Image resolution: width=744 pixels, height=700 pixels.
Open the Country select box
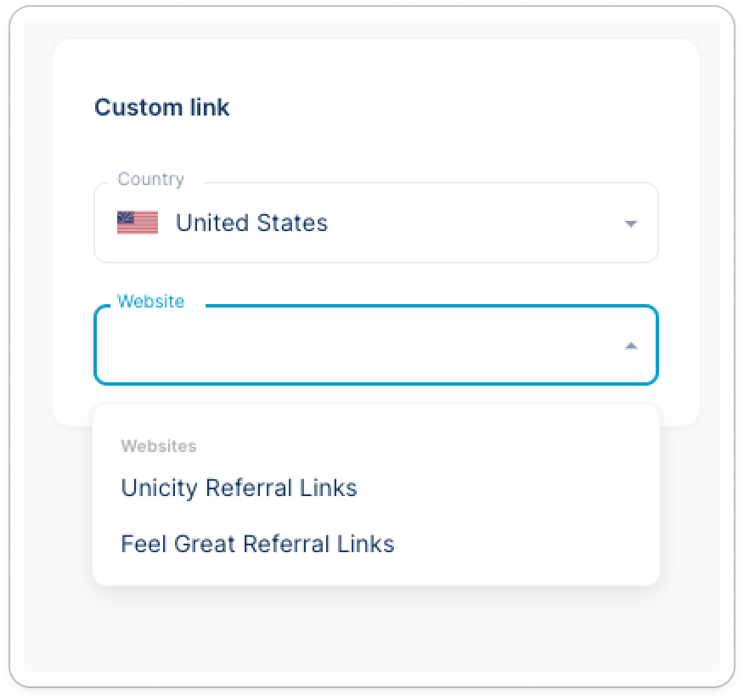tap(375, 223)
